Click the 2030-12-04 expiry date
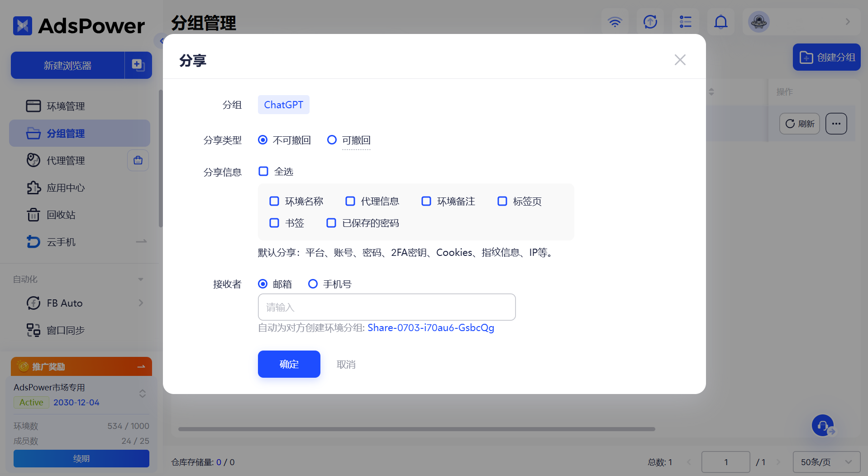The image size is (868, 476). [76, 402]
